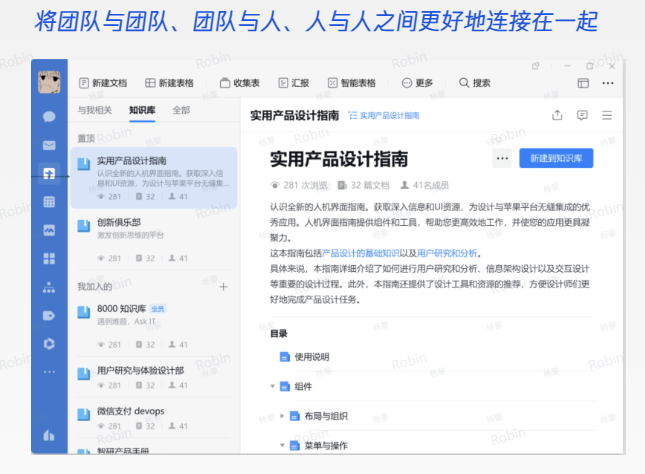
Task: Click the plus icon beside 我加入的
Action: 223,287
